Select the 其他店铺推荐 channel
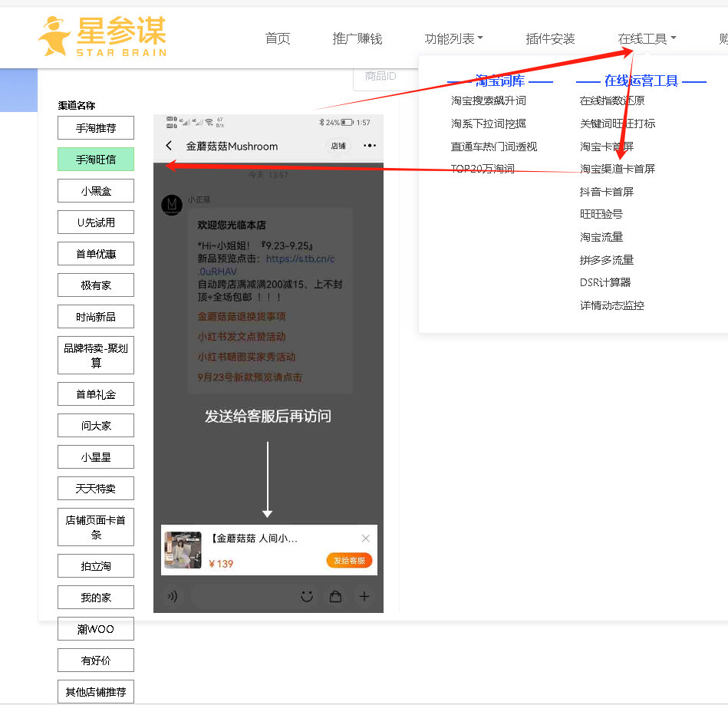Screen dimensions: 728x705 [x=96, y=692]
